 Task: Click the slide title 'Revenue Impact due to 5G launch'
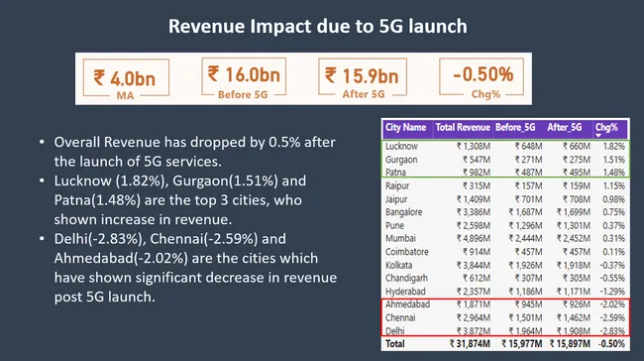[317, 26]
